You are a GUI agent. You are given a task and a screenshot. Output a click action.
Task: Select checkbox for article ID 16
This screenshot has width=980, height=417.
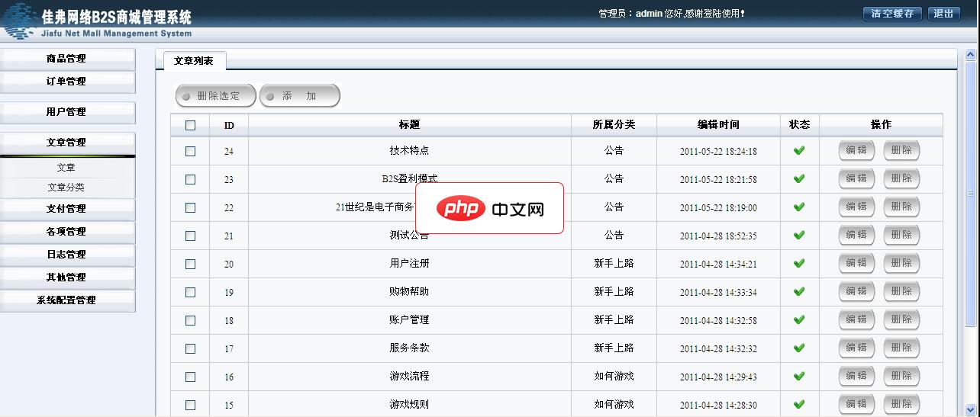coord(190,377)
